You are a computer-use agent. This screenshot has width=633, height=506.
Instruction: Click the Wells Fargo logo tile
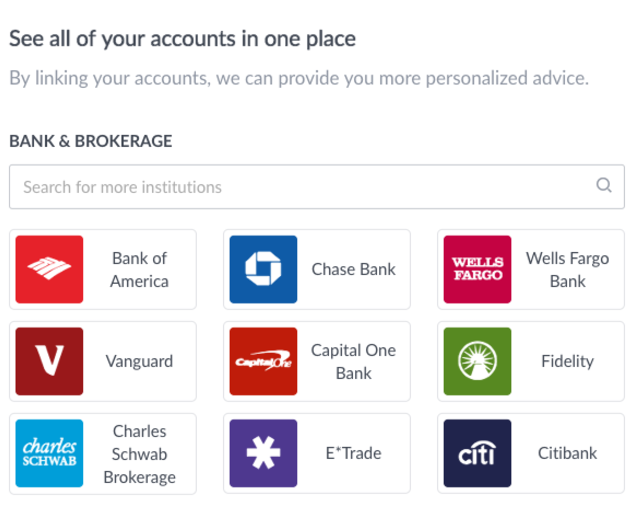477,269
